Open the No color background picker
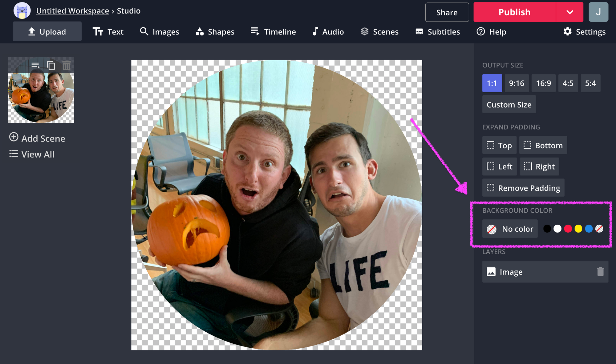Image resolution: width=616 pixels, height=364 pixels. click(510, 229)
